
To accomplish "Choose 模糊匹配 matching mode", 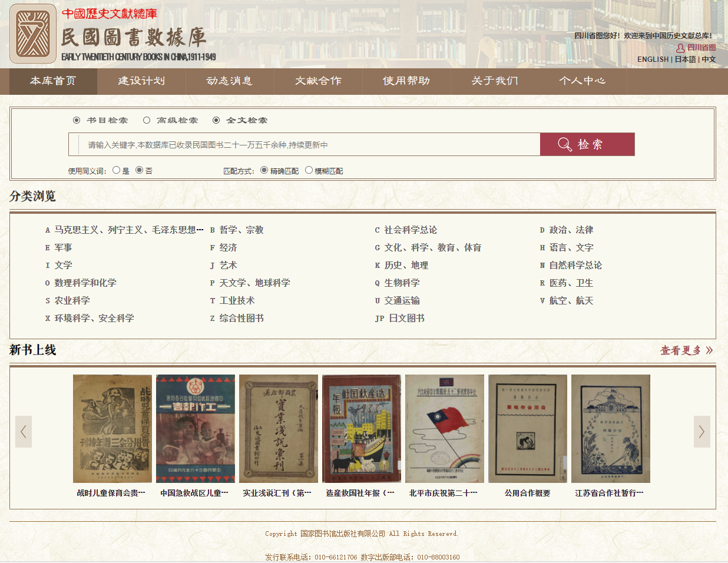I will (x=309, y=170).
